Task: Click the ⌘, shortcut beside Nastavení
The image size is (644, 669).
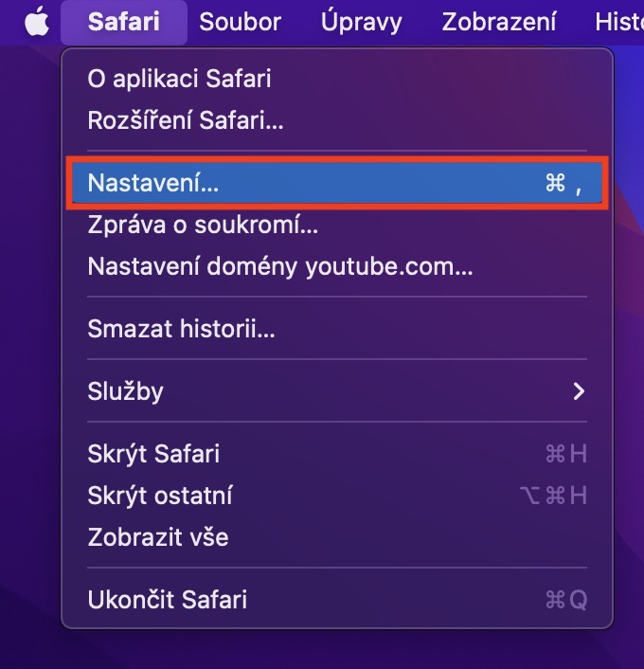Action: tap(564, 183)
